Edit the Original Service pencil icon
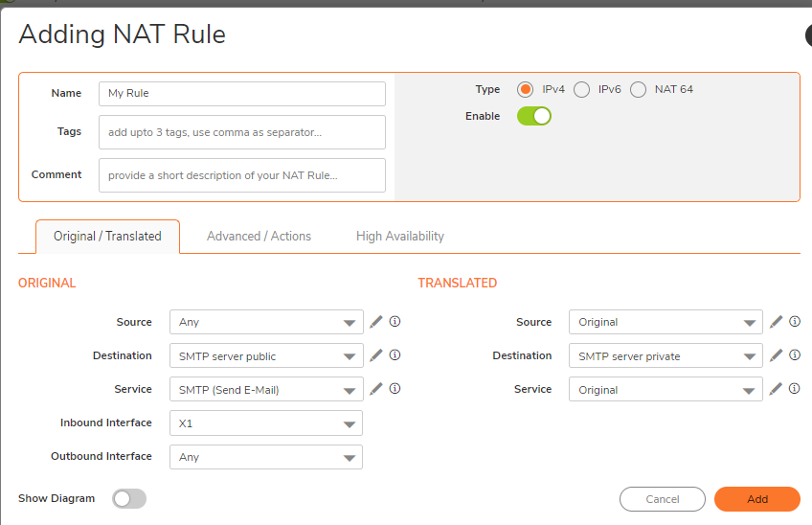This screenshot has height=525, width=812. pos(376,389)
